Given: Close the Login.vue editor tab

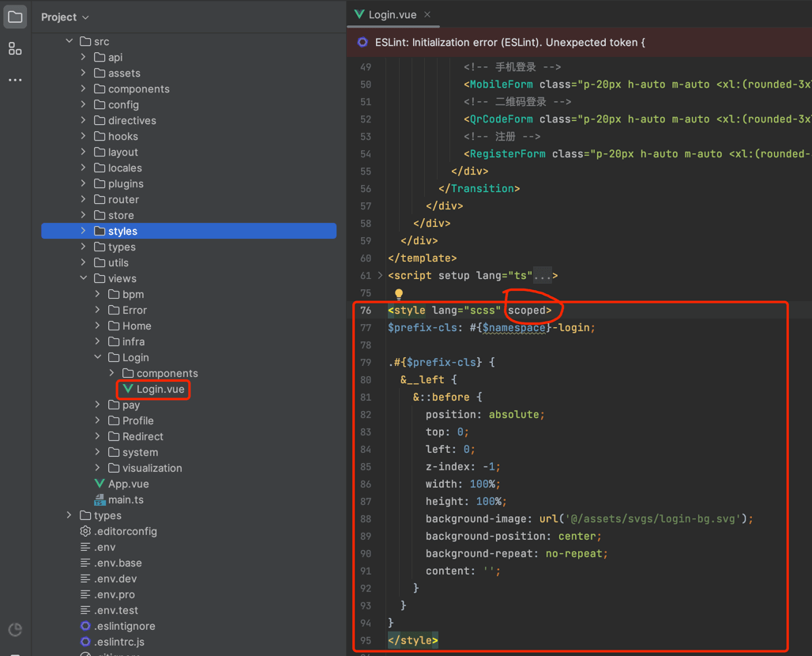Looking at the screenshot, I should [x=427, y=14].
